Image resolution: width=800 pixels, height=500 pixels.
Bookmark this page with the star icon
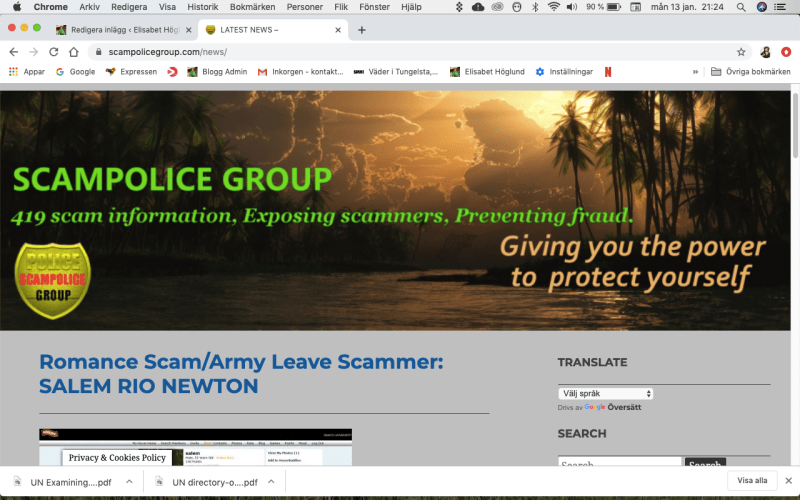[741, 52]
